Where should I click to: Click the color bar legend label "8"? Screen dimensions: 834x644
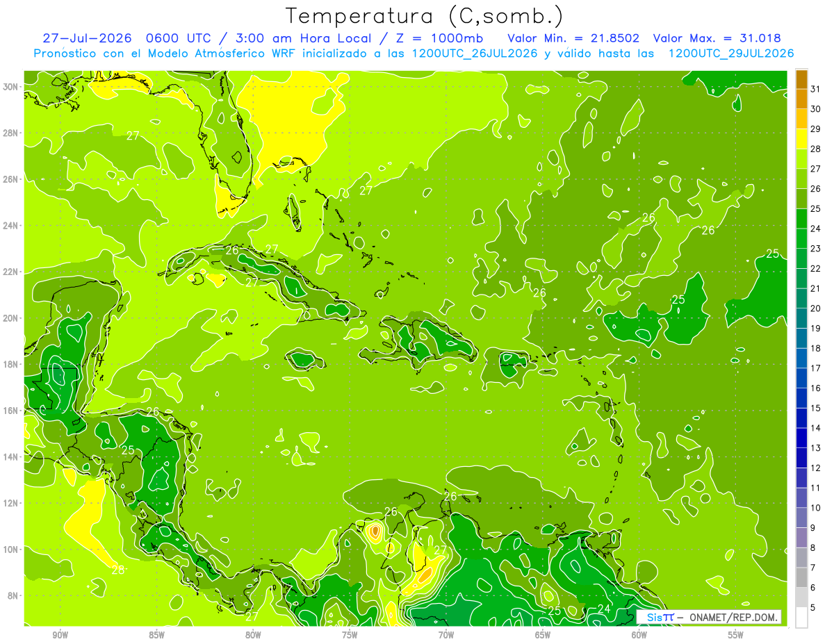click(814, 548)
